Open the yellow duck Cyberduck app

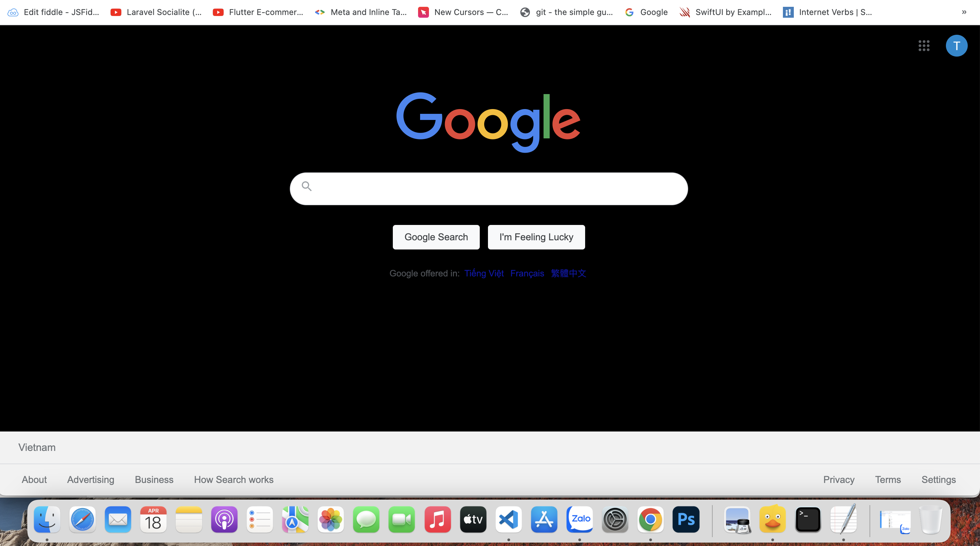(772, 519)
